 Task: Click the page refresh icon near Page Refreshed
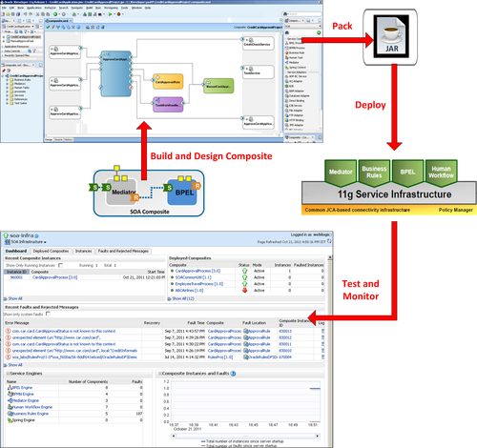[x=329, y=241]
